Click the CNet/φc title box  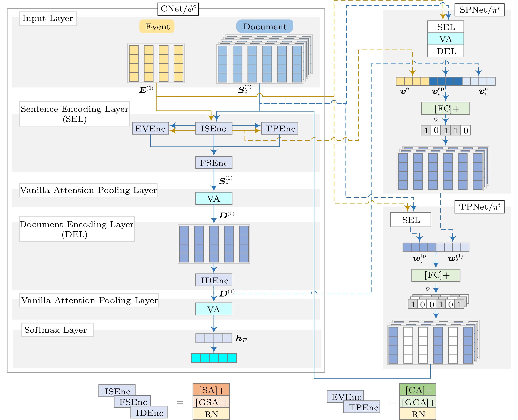coord(178,9)
